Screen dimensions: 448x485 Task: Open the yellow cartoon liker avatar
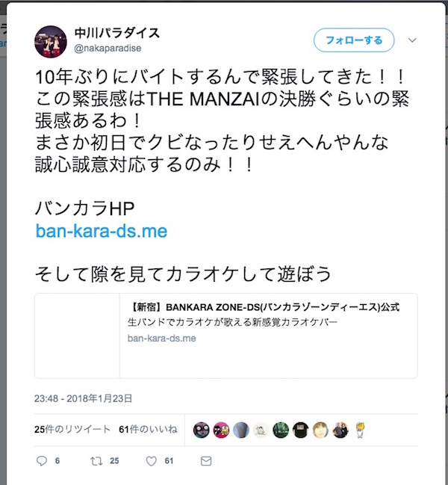coord(360,430)
